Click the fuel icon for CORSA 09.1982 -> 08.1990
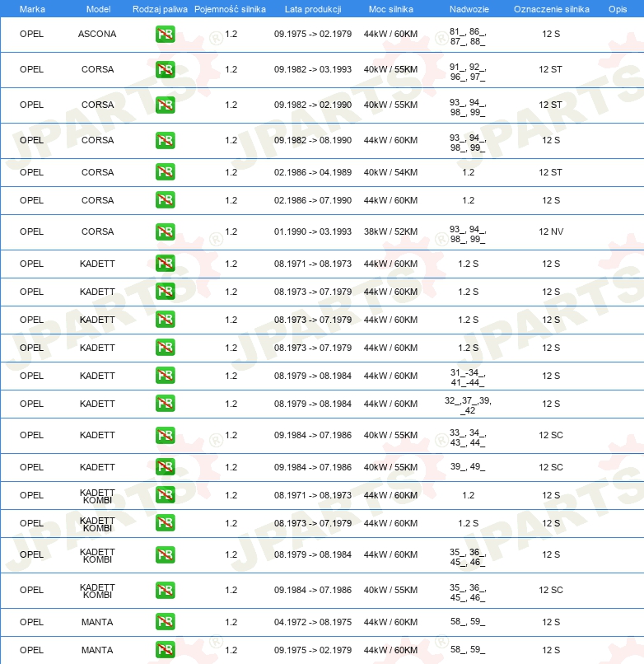This screenshot has height=664, width=644. 166,140
